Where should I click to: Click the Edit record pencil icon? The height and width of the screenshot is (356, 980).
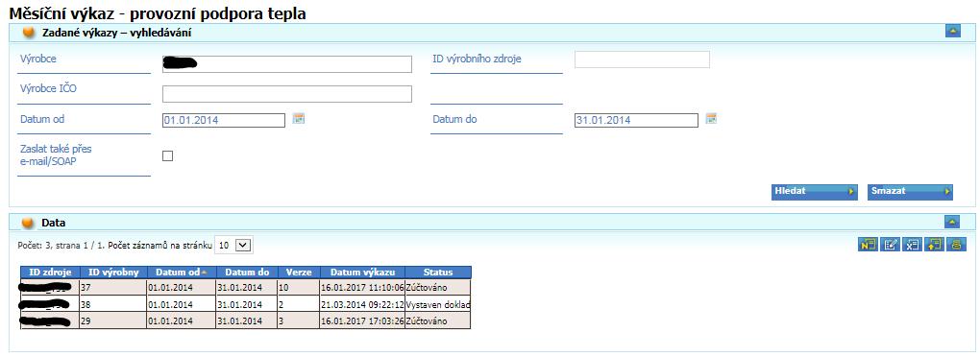pyautogui.click(x=889, y=245)
